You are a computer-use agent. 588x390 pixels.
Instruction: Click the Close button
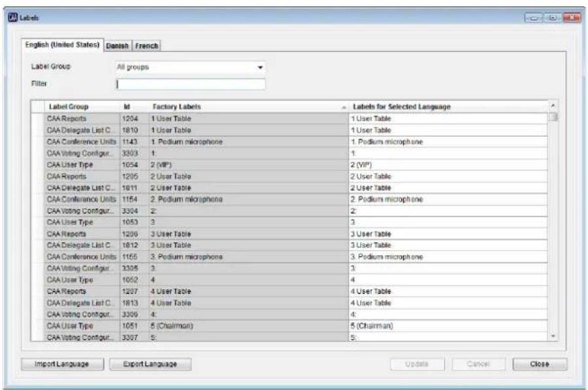[x=540, y=364]
